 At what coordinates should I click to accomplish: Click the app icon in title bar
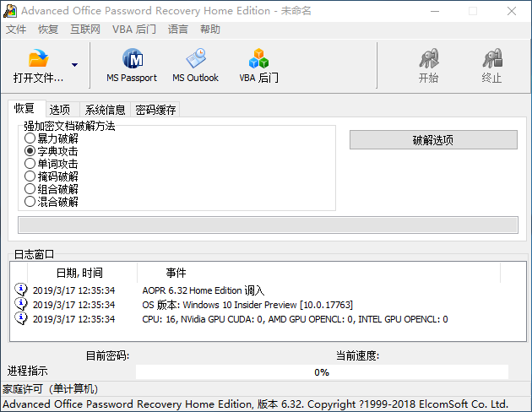click(x=10, y=11)
